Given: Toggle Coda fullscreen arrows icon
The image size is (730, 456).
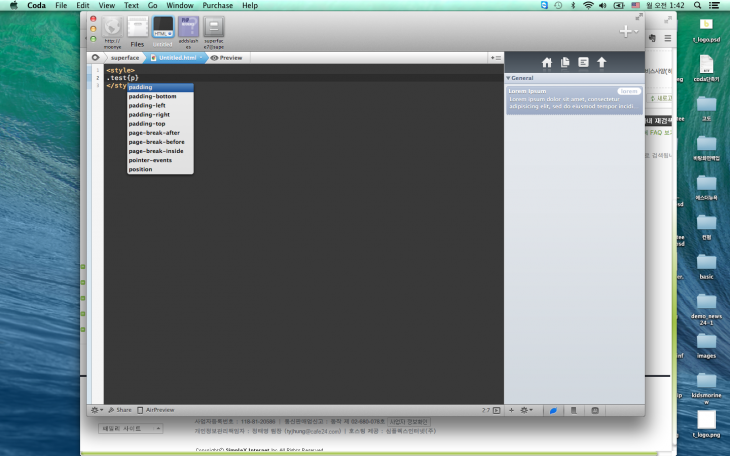Looking at the screenshot, I should 639,17.
